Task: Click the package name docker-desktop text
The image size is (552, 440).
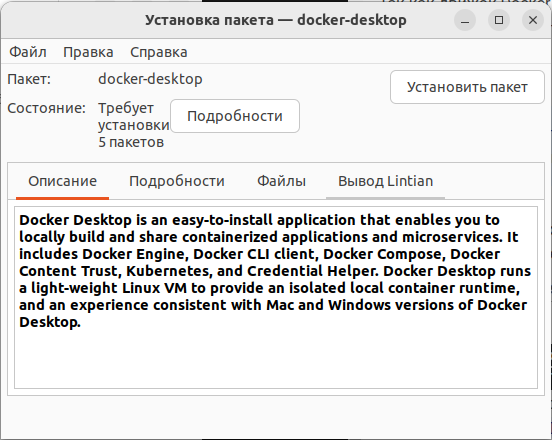Action: [150, 79]
